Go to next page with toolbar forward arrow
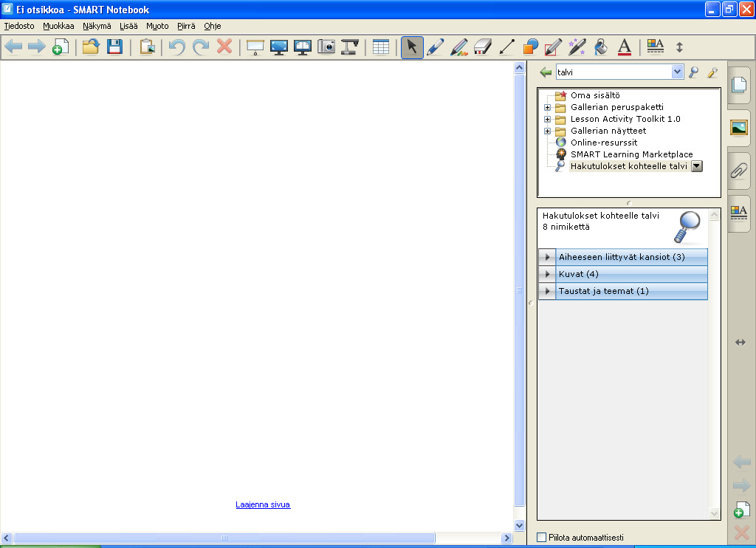The width and height of the screenshot is (756, 548). coord(37,47)
